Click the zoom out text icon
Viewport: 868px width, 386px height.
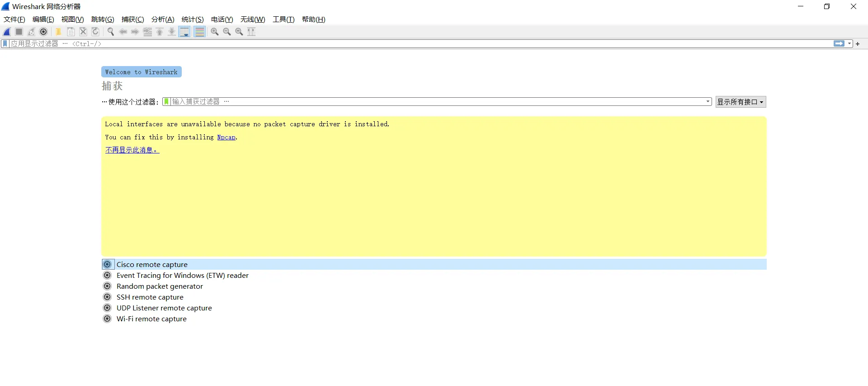pyautogui.click(x=227, y=32)
